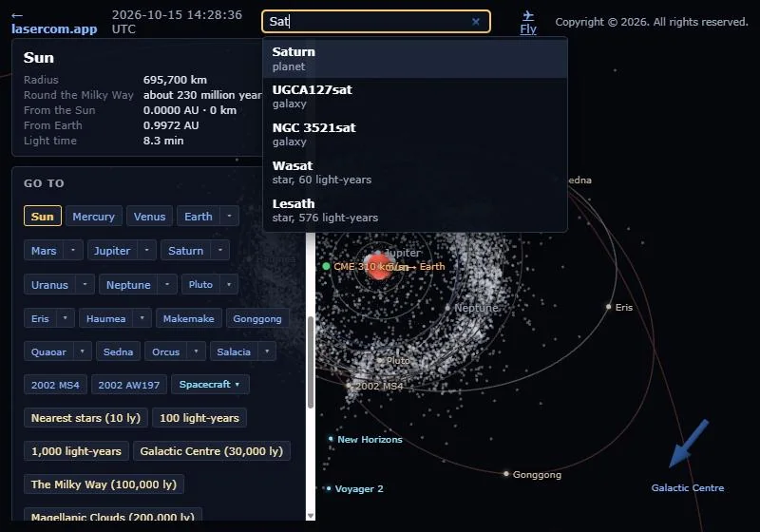This screenshot has width=760, height=532.
Task: Expand the Quaoar dropdown arrow
Action: (x=83, y=351)
